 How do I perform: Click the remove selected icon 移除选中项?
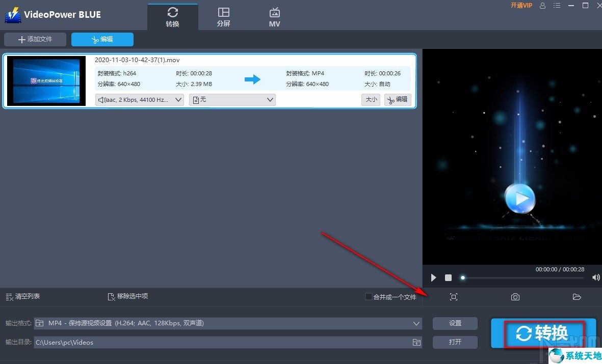[x=126, y=296]
